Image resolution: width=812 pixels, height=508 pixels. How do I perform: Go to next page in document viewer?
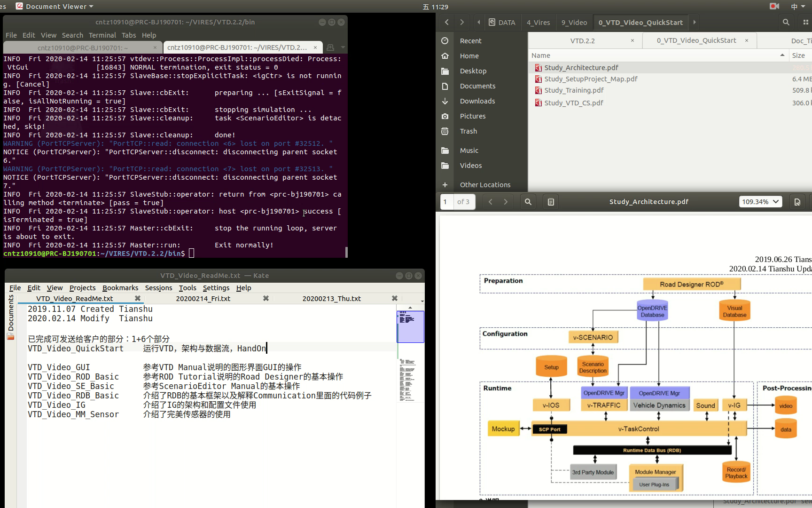point(506,202)
